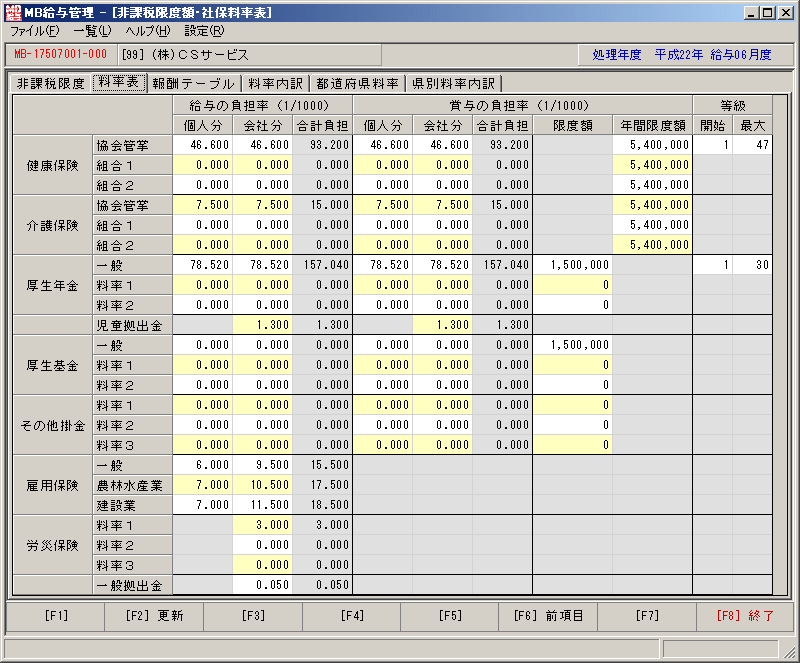Screen dimensions: 800x663
Task: Click the [F5] function button
Action: point(449,616)
